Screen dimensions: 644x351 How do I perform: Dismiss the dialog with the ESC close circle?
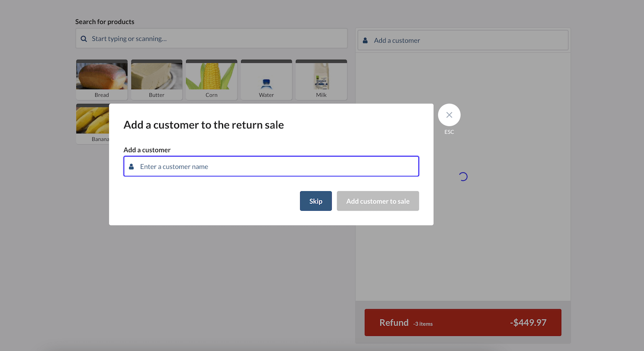(x=448, y=115)
